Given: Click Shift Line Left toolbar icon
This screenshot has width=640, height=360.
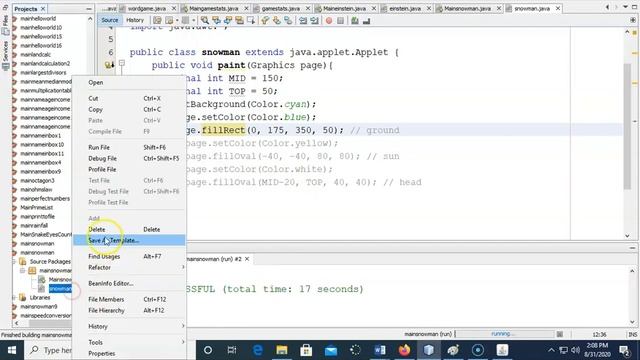Looking at the screenshot, I should (303, 20).
